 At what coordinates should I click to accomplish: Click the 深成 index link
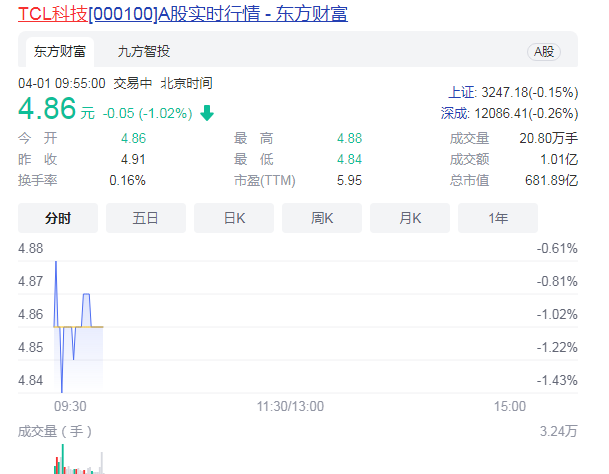(455, 113)
